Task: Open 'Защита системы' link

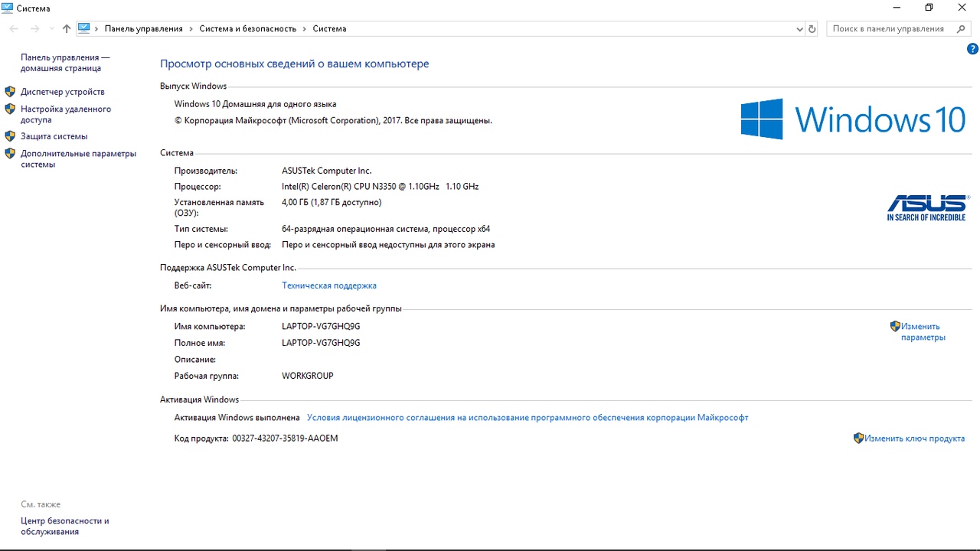Action: (54, 136)
